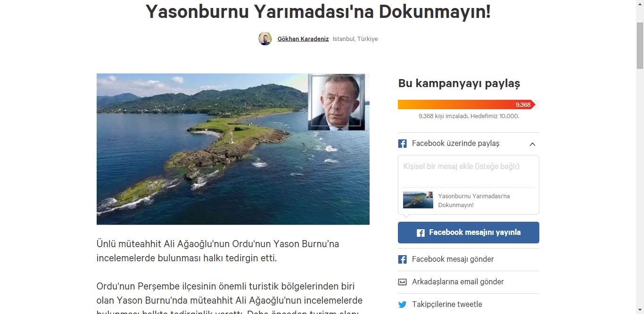Click the signature progress bar
Screen dimensions: 644x314
(x=467, y=105)
